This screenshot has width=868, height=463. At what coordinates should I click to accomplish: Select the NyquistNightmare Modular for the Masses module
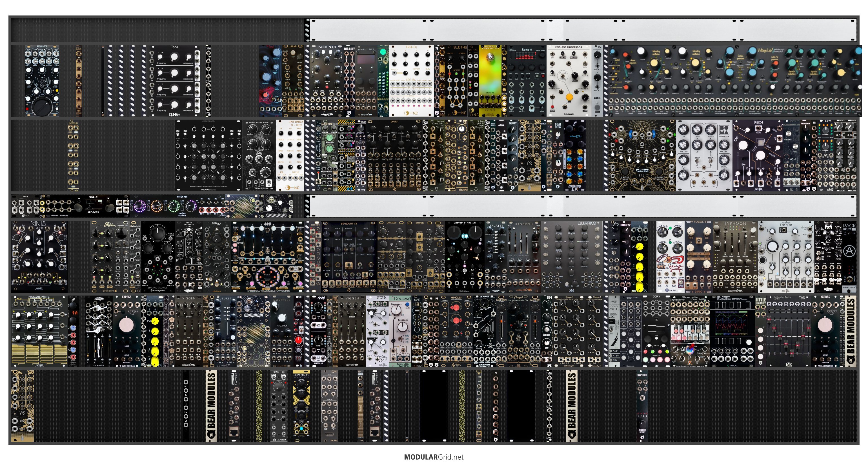[x=259, y=156]
